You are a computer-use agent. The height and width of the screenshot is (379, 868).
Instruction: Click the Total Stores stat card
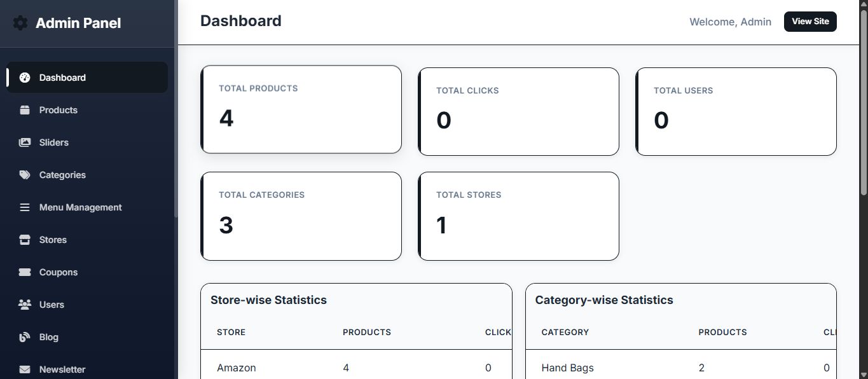pos(518,216)
